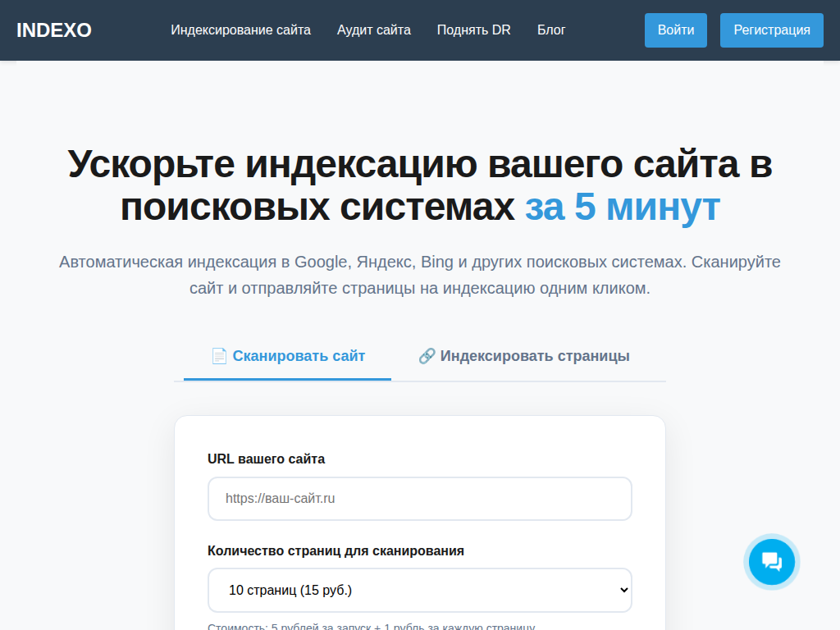840x630 pixels.
Task: Switch to the Индексировать страницы tab
Action: tap(524, 356)
